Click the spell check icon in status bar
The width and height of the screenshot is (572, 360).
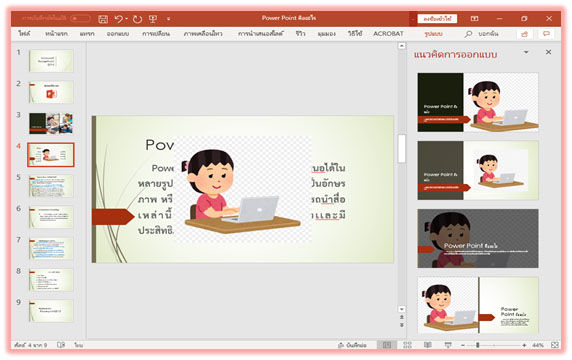[61, 345]
